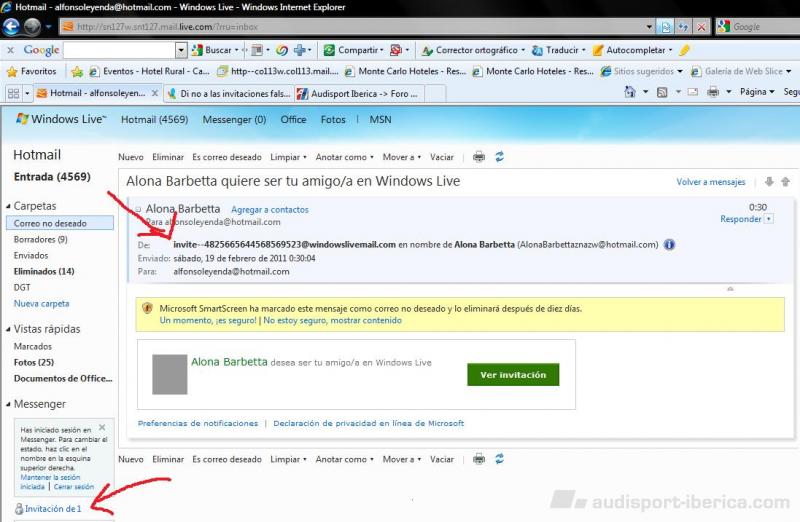Viewport: 800px width, 522px height.
Task: Open the quick tabs grid icon
Action: point(13,93)
